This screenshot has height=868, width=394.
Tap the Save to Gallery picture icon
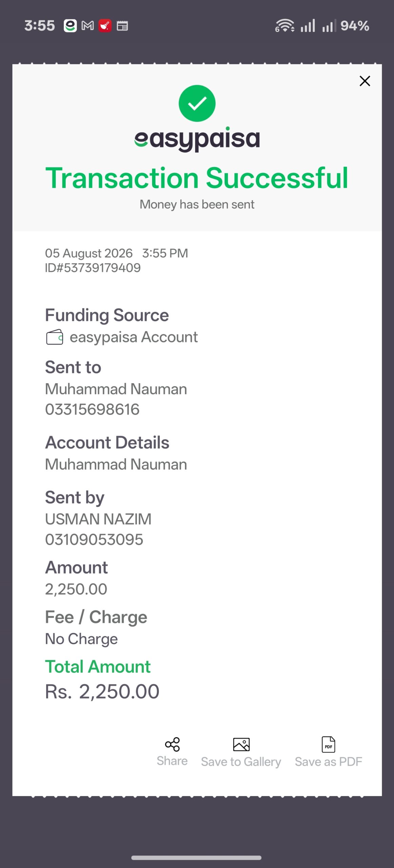[x=241, y=745]
